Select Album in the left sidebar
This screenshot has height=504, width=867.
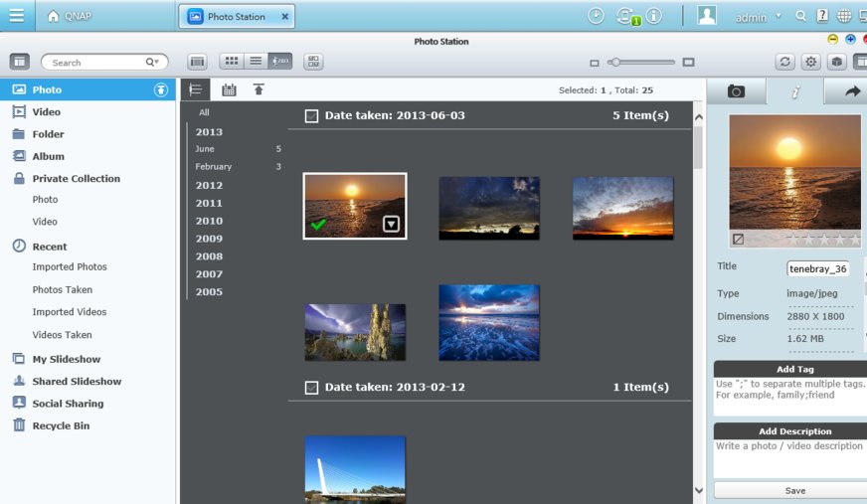[48, 156]
